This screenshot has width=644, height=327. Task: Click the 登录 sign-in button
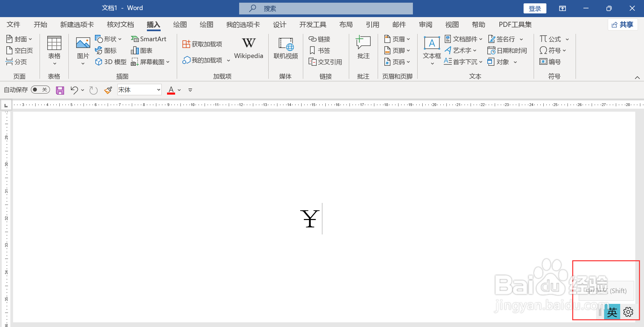(x=535, y=8)
